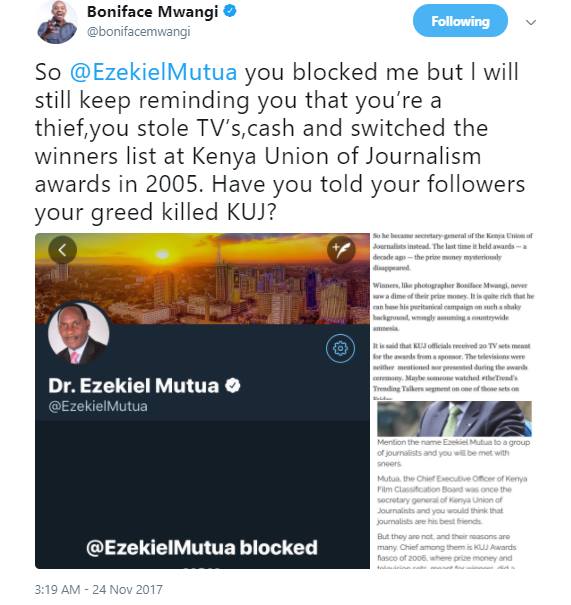
Task: Open the Nairobi skyline header image
Action: [202, 278]
